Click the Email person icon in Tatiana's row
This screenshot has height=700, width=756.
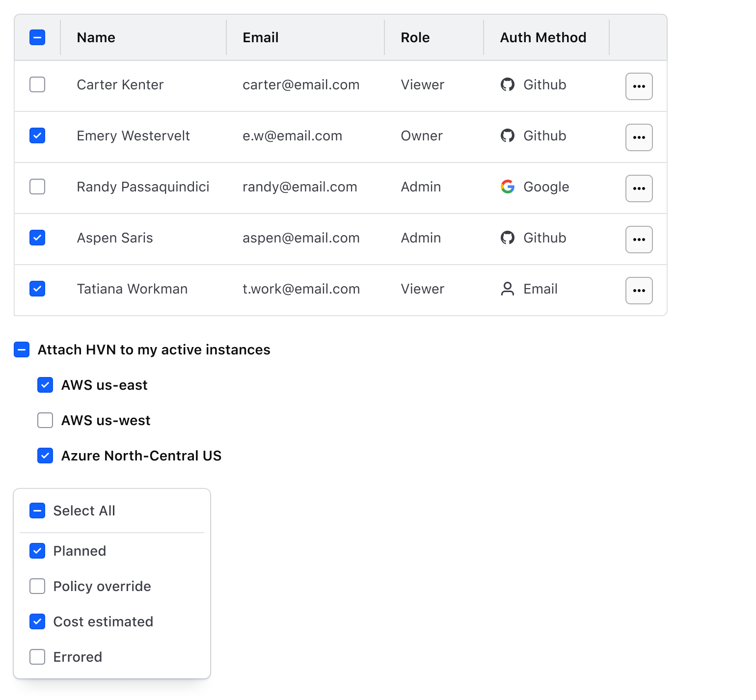506,289
